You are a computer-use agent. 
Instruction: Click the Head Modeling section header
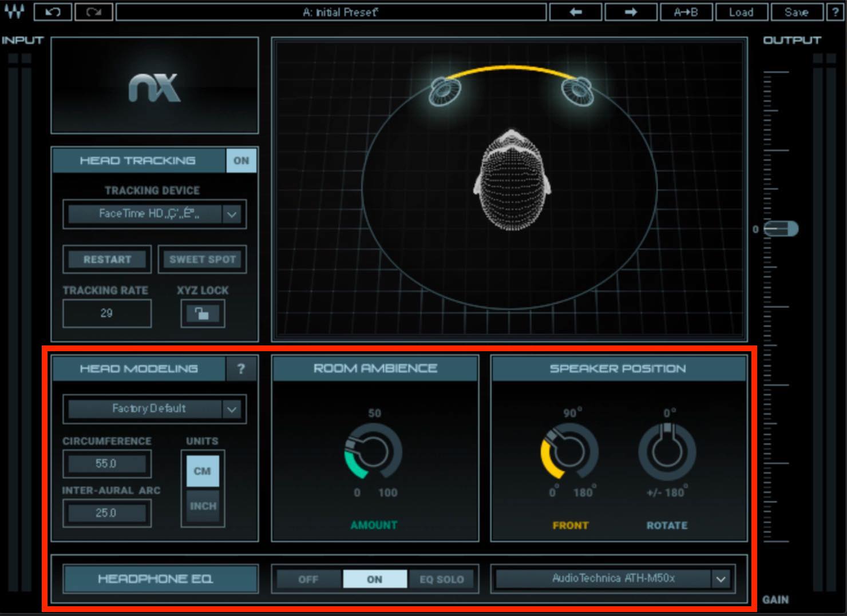pyautogui.click(x=139, y=368)
